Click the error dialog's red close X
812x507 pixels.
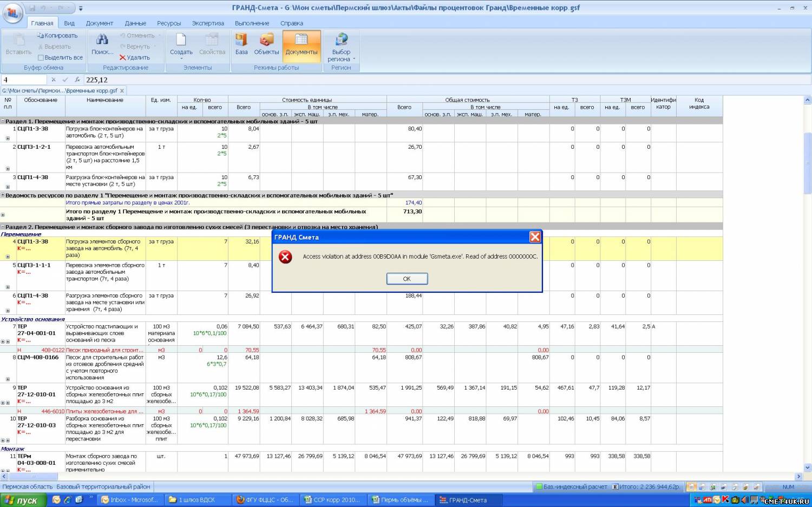[535, 237]
